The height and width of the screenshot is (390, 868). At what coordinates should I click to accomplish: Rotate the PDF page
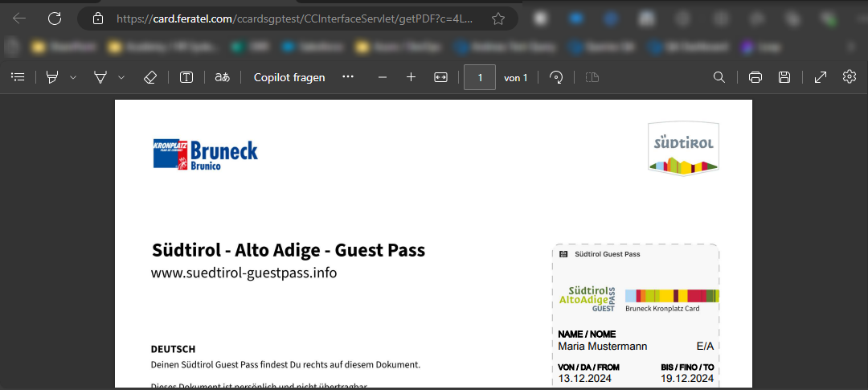[556, 77]
